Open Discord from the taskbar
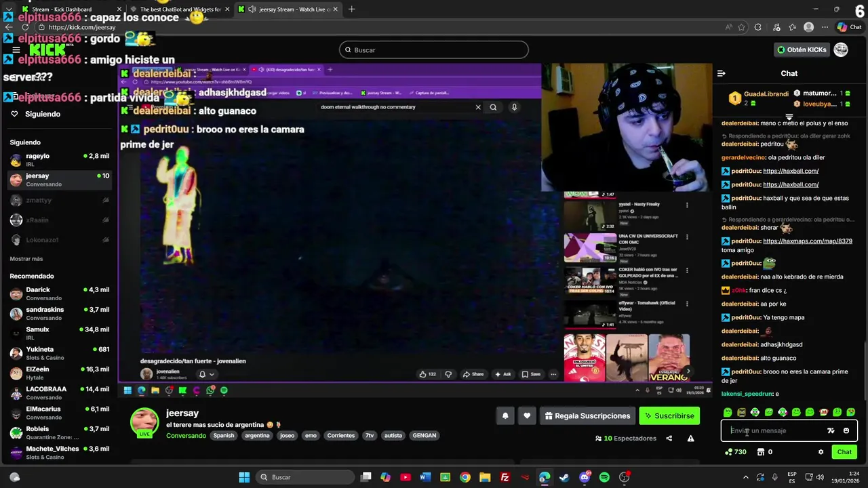This screenshot has height=488, width=868. tap(585, 477)
